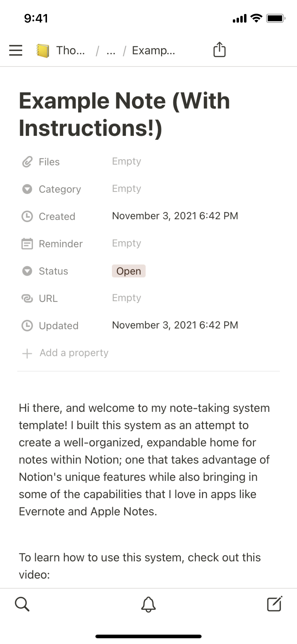Tap the Files paperclip icon
Screen dimensions: 297x644
click(27, 162)
